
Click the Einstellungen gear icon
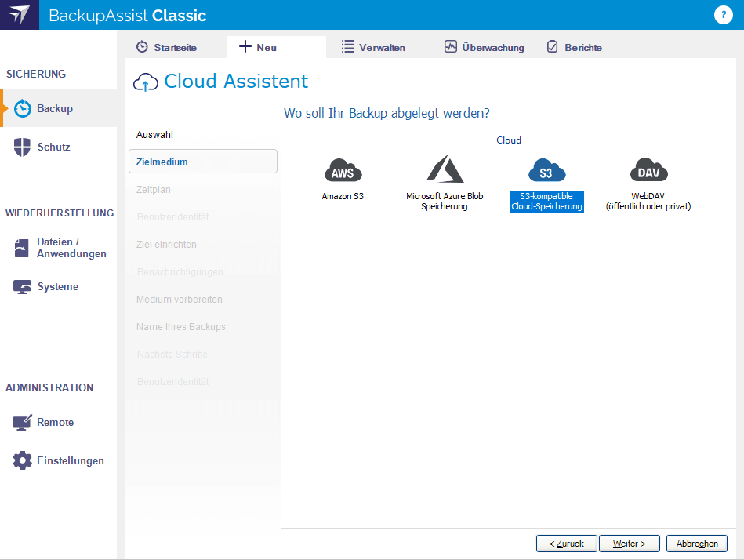[x=22, y=460]
